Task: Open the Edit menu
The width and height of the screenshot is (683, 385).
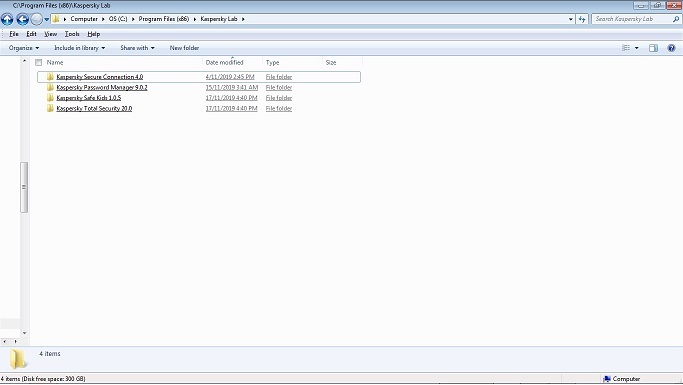Action: [x=31, y=34]
